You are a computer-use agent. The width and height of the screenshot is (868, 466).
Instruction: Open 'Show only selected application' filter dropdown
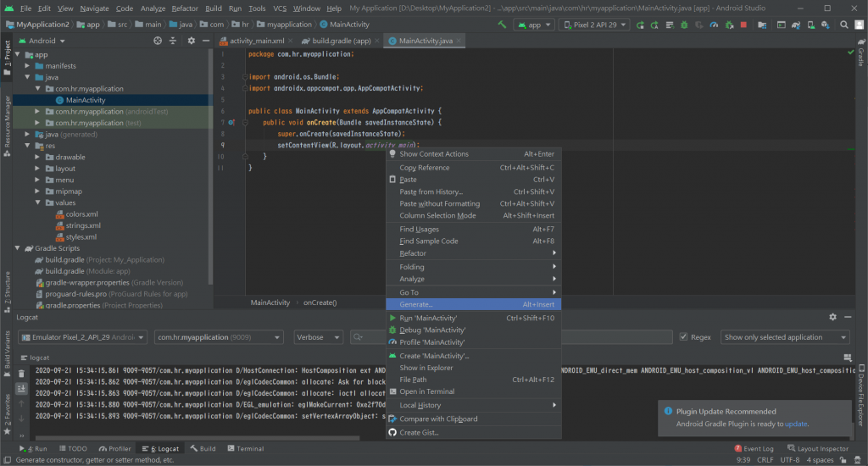785,337
